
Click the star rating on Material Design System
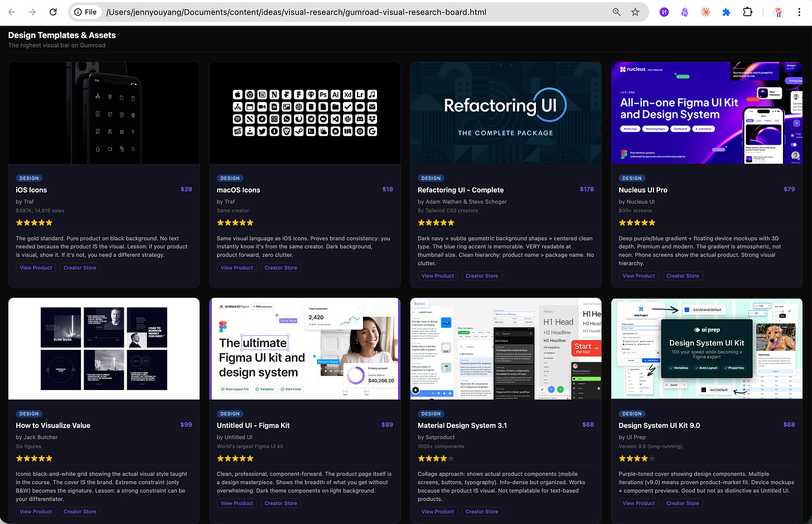click(436, 458)
